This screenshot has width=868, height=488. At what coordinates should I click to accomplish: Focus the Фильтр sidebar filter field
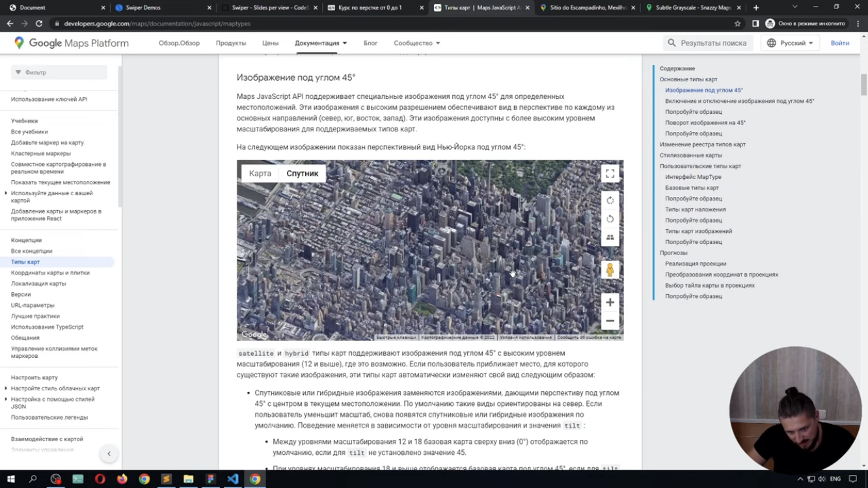pos(59,72)
